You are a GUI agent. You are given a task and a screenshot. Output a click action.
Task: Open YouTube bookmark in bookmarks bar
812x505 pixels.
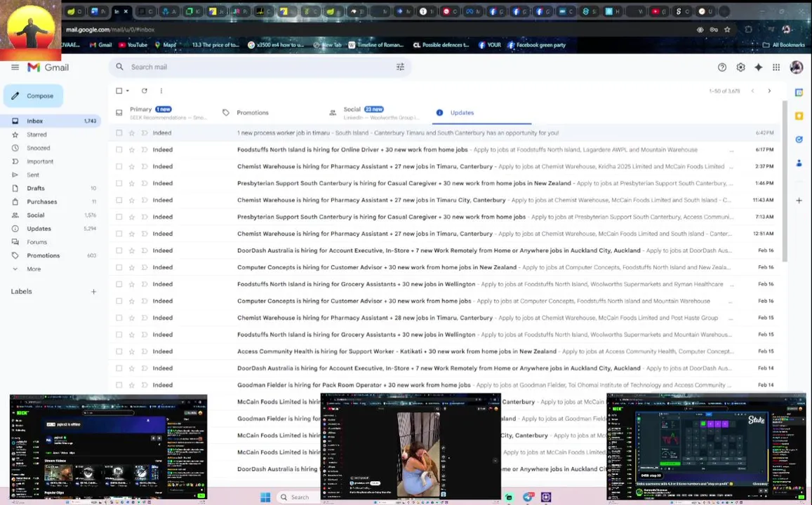click(133, 45)
